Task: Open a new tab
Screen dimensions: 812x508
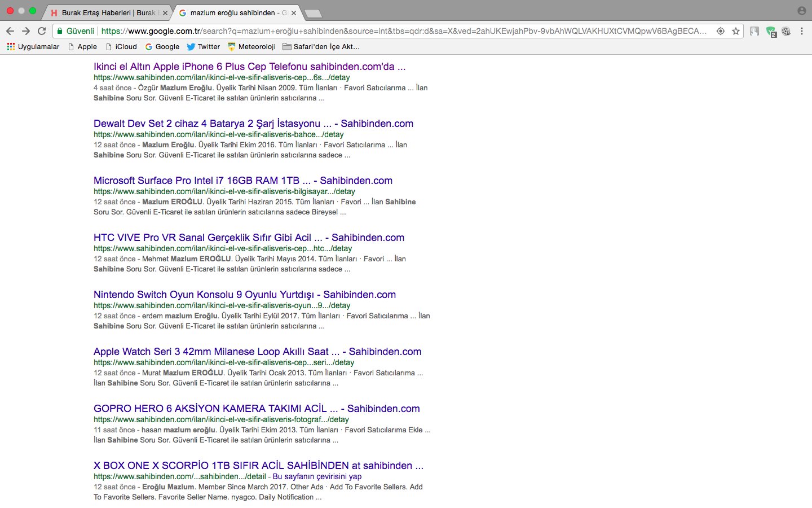Action: [x=312, y=13]
